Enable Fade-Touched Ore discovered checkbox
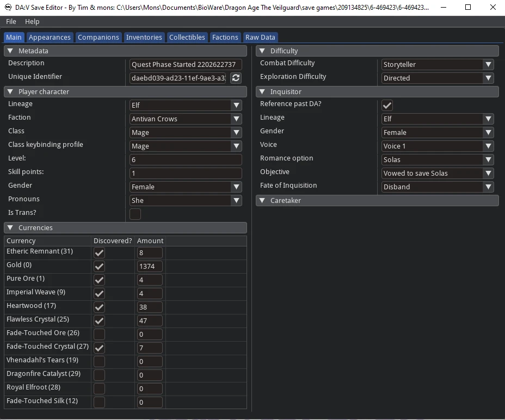 pos(100,334)
